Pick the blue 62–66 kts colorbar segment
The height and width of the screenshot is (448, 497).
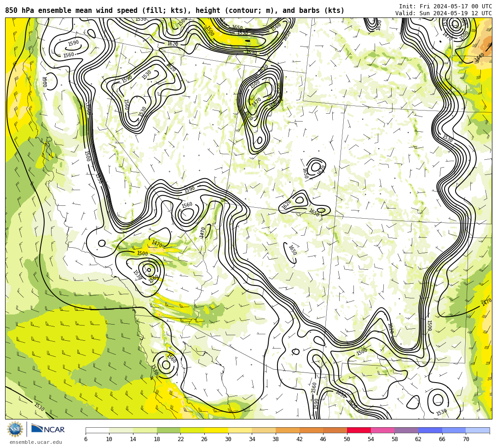point(430,430)
